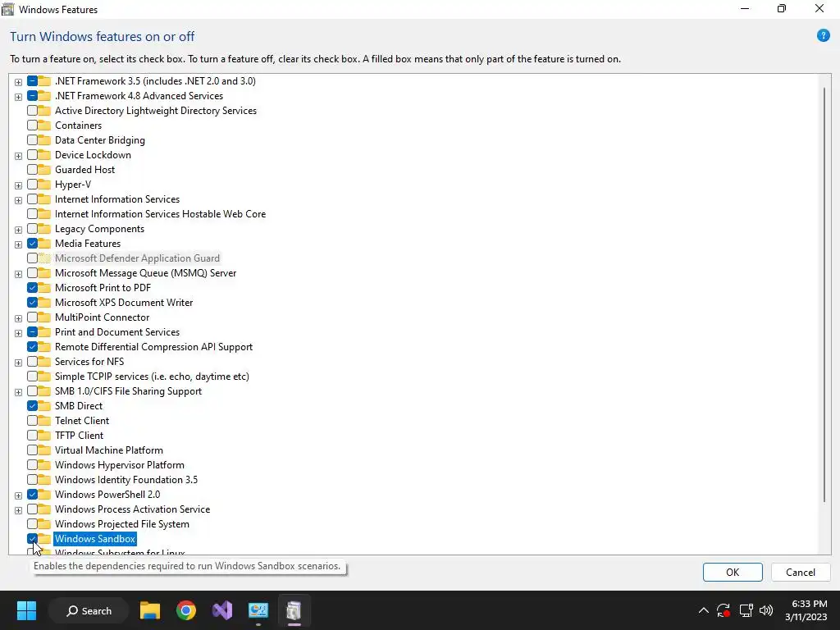Launch Google Chrome from the taskbar
This screenshot has width=840, height=630.
pos(186,610)
